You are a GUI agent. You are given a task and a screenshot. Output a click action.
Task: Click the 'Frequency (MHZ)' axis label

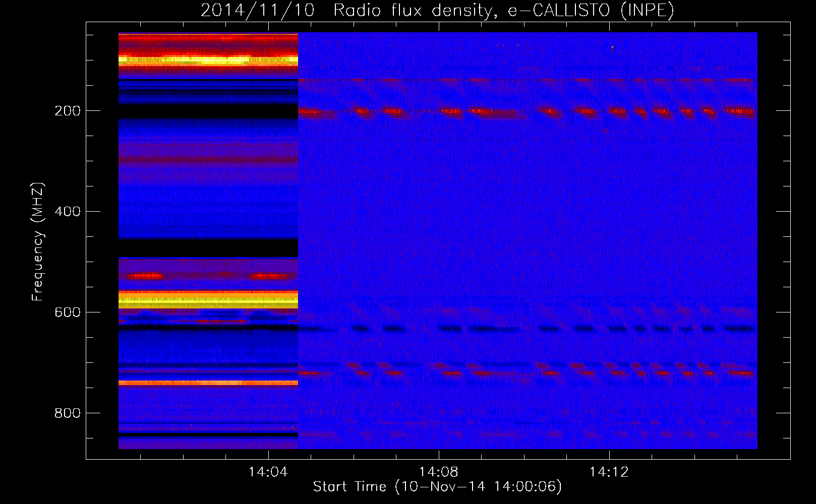[x=38, y=242]
